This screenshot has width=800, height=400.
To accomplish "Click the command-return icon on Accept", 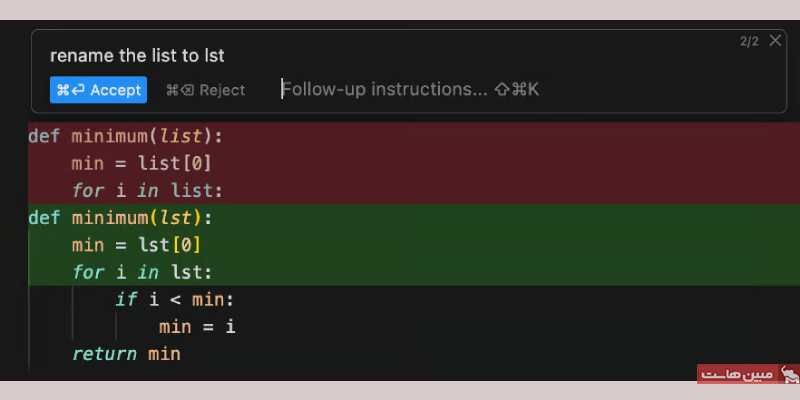I will 70,90.
